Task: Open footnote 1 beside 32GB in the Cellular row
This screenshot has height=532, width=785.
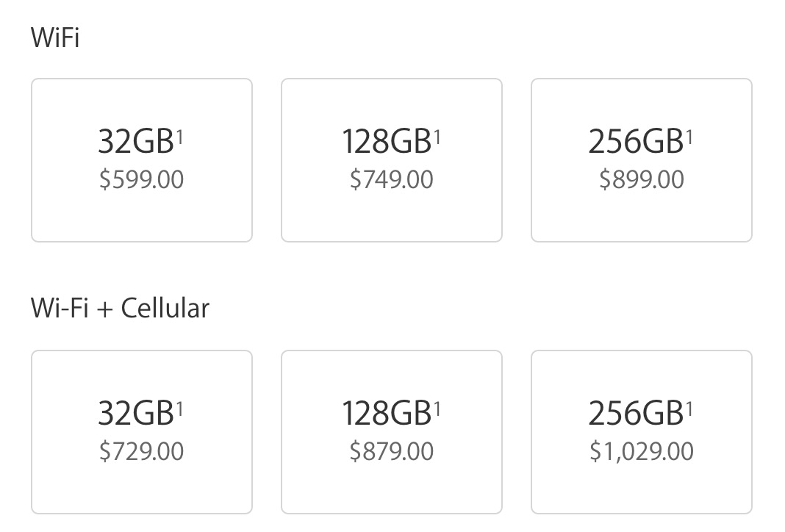Action: point(179,406)
